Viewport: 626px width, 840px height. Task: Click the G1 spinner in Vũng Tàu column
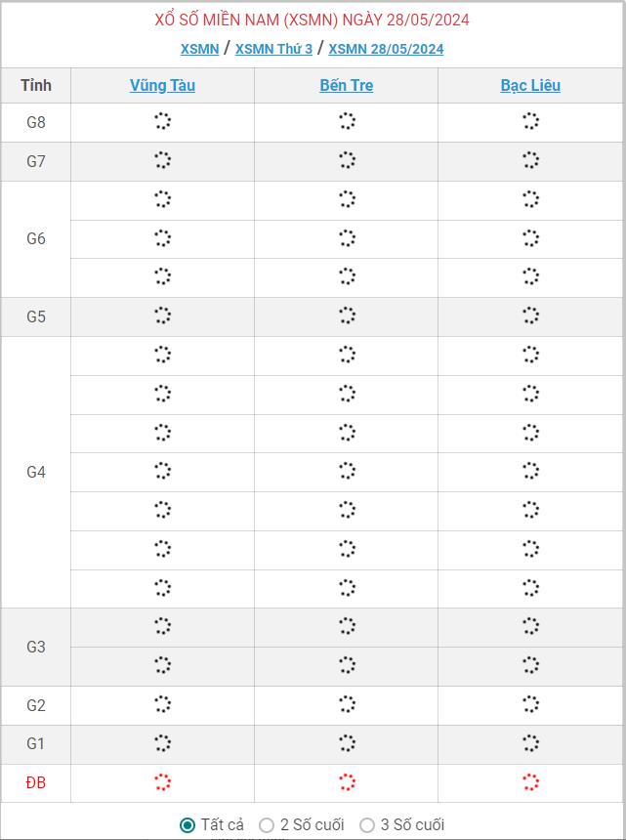[162, 743]
